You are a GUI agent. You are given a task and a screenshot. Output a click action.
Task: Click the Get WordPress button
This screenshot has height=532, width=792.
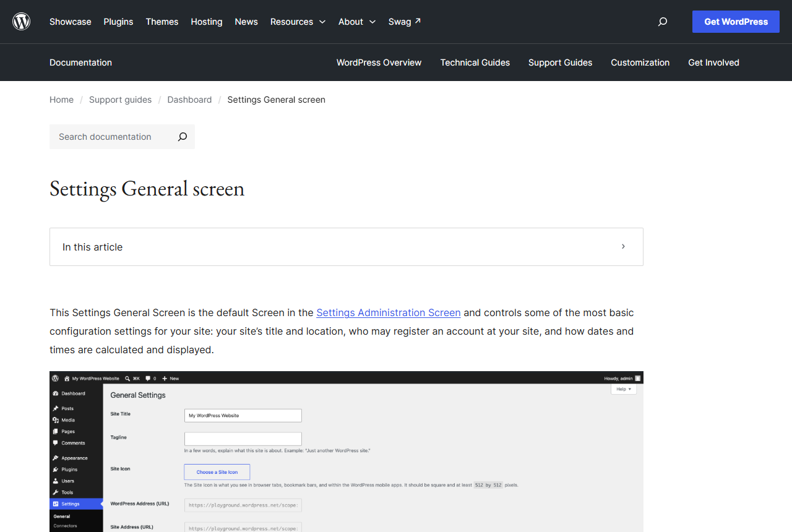pyautogui.click(x=736, y=22)
